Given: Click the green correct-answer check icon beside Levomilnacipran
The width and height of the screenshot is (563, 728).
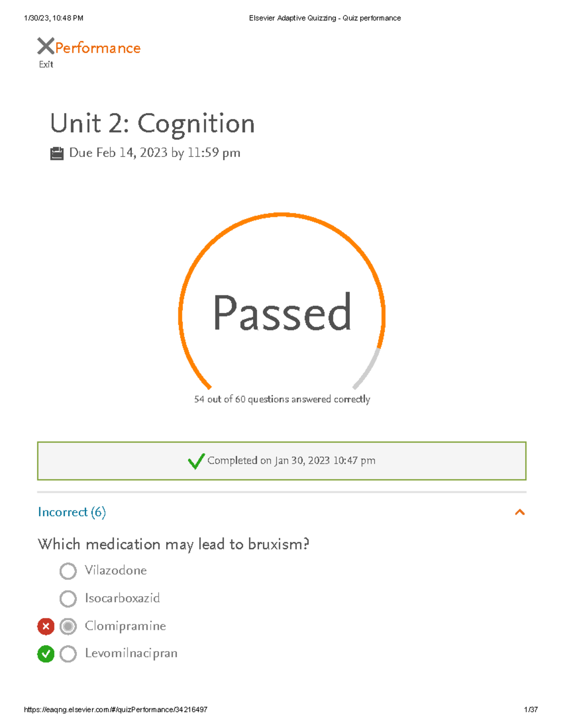Looking at the screenshot, I should click(45, 653).
